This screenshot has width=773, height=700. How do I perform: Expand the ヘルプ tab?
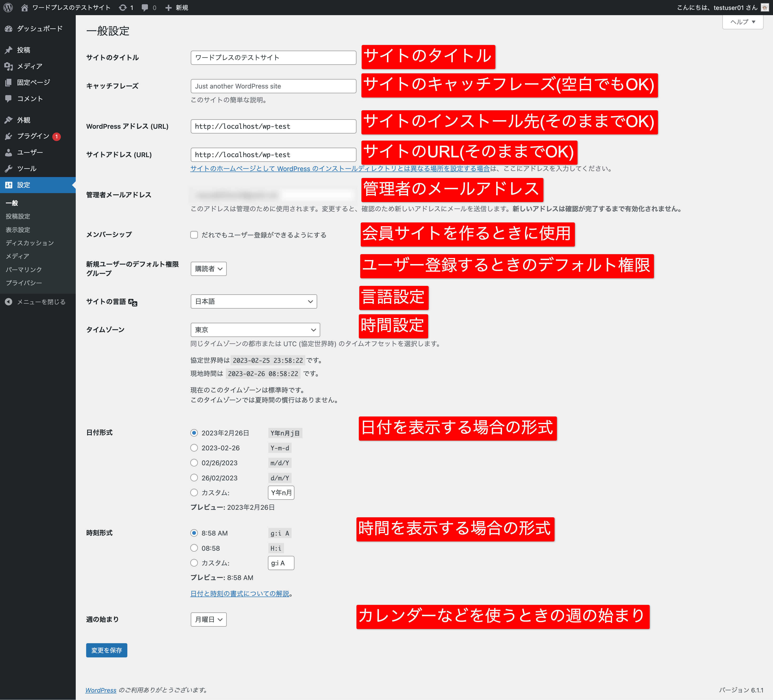(x=743, y=22)
